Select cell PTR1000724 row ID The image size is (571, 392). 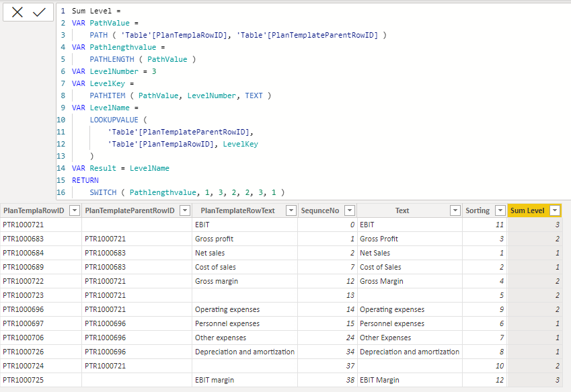(x=41, y=366)
